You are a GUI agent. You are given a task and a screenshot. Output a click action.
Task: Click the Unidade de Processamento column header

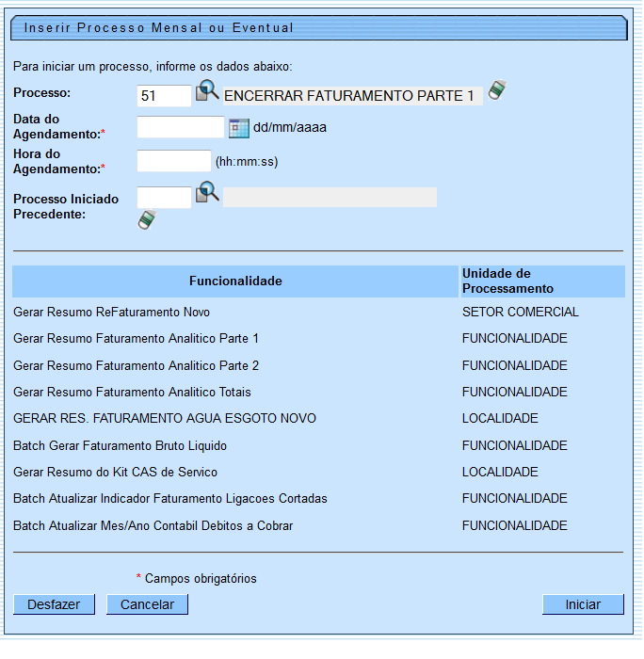tap(541, 281)
